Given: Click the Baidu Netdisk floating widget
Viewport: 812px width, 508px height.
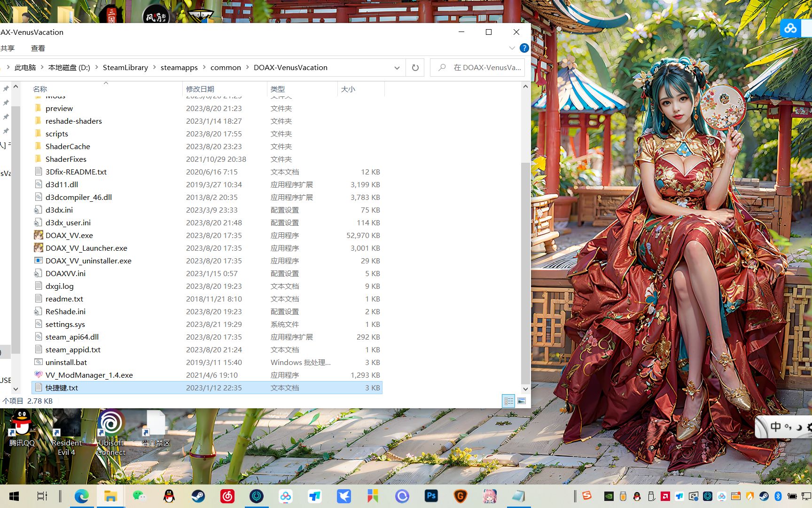Looking at the screenshot, I should (790, 28).
